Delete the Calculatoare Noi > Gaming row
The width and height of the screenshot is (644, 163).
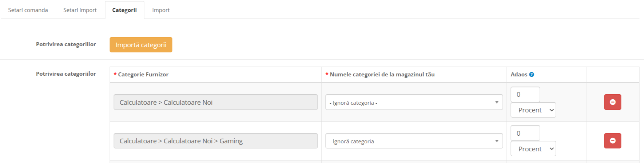(612, 141)
